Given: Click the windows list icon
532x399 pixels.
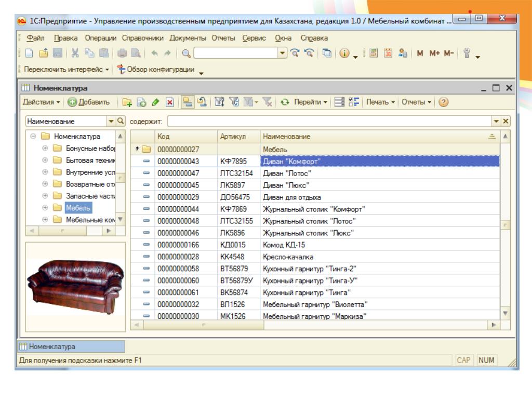Looking at the screenshot, I should point(327,53).
